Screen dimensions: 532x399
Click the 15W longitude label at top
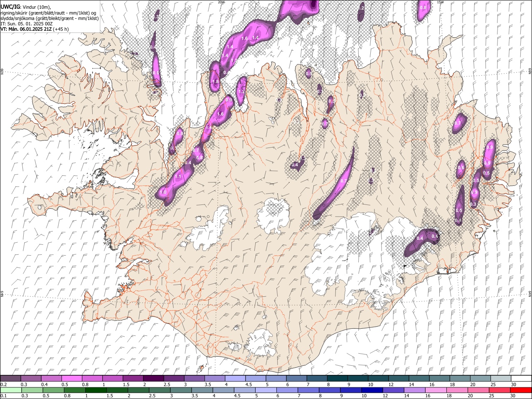pyautogui.click(x=440, y=2)
